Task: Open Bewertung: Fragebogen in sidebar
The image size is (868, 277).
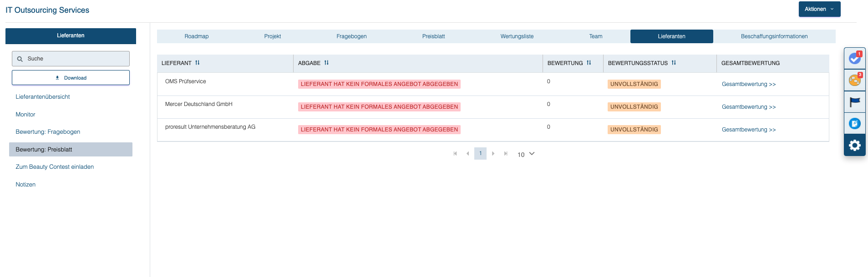Action: [48, 132]
